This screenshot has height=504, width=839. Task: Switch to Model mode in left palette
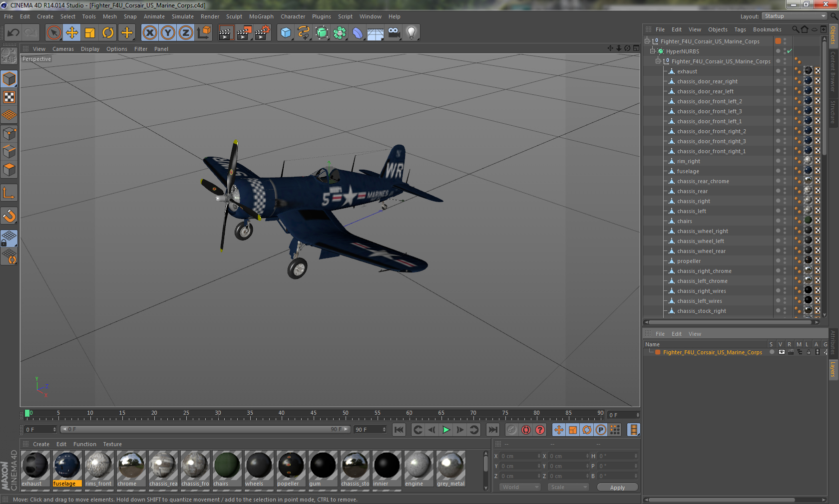point(9,79)
